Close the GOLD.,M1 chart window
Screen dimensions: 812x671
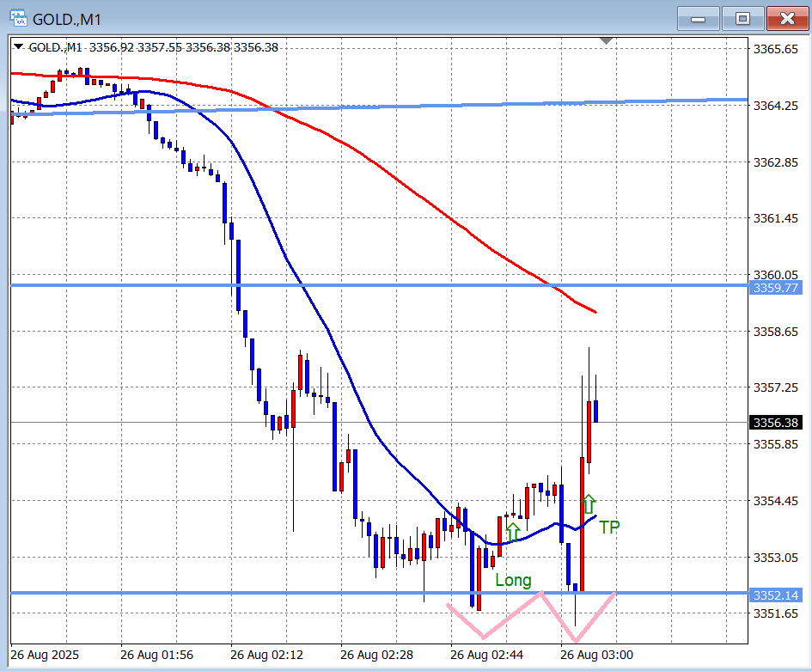click(x=786, y=18)
